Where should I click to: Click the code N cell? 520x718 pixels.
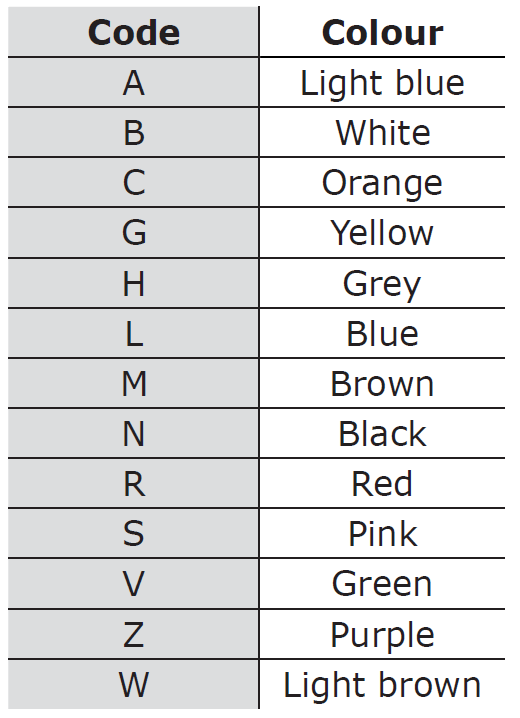point(133,433)
